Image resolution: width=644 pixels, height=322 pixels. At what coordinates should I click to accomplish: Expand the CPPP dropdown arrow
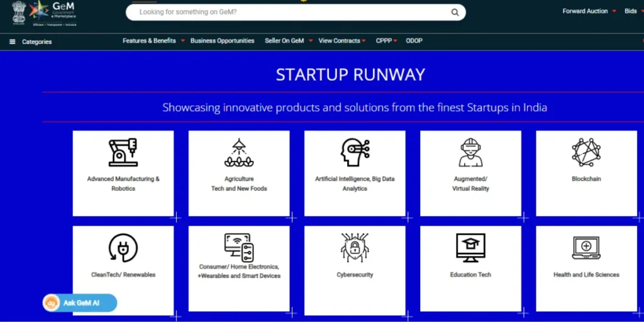coord(395,41)
